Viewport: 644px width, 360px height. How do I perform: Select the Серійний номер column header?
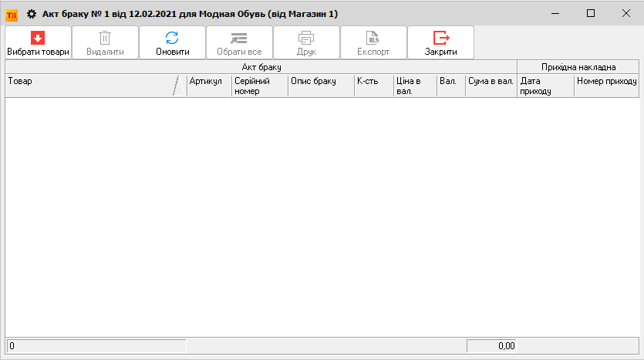pyautogui.click(x=259, y=86)
